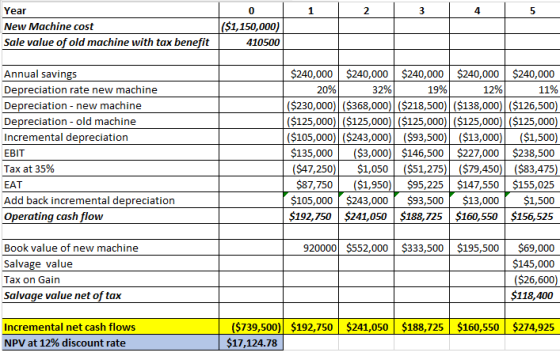Viewport: 560px width, 360px height.
Task: Select new machine depreciation ($126,500)
Action: click(x=533, y=106)
